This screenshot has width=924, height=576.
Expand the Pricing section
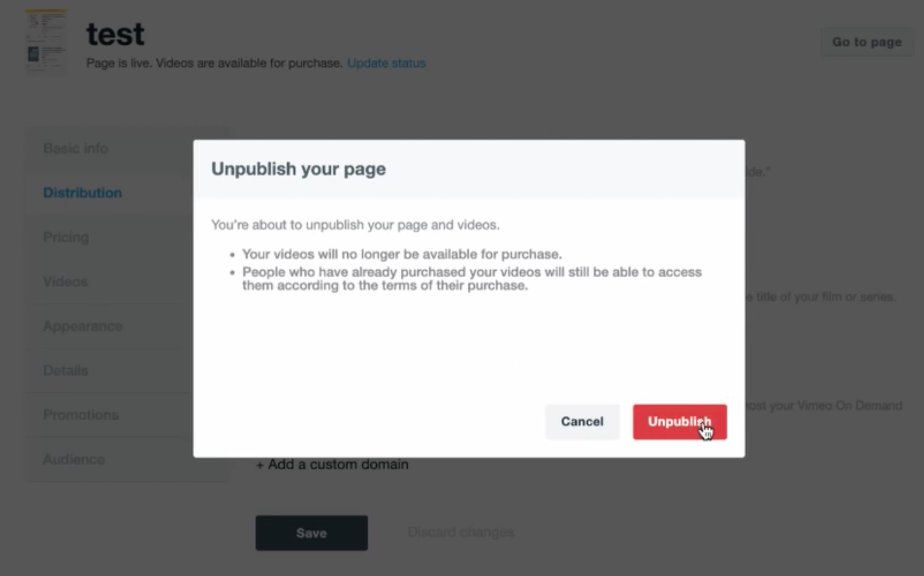pos(66,237)
